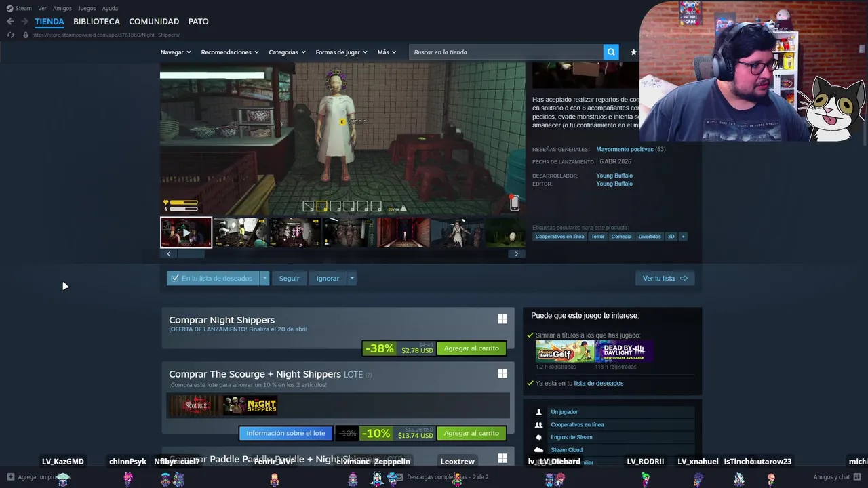Viewport: 868px width, 488px height.
Task: Open the Mayormente positivas reviews link
Action: coord(625,149)
